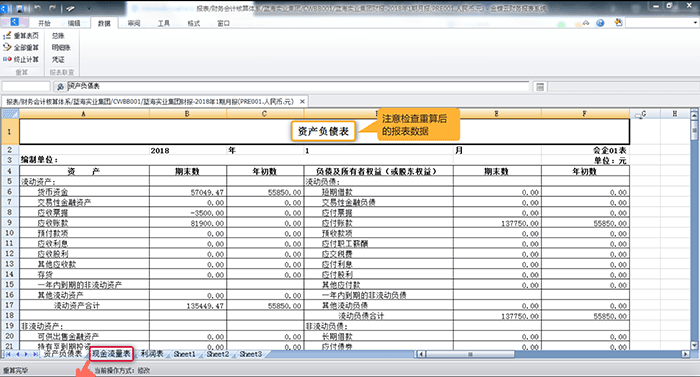
Task: Go to previous sheet tab navigation arrow
Action: point(18,354)
